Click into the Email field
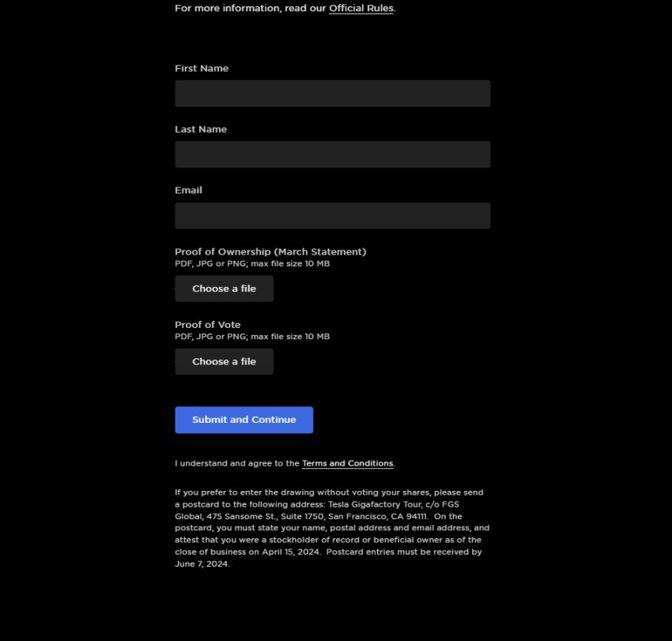The height and width of the screenshot is (641, 672). (x=333, y=216)
